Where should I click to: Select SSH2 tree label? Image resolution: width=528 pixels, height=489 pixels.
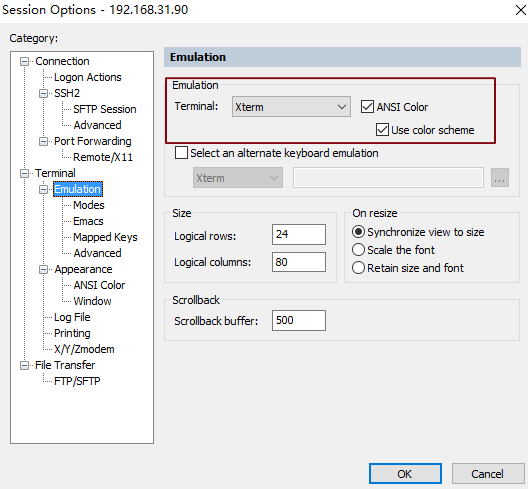tap(67, 93)
